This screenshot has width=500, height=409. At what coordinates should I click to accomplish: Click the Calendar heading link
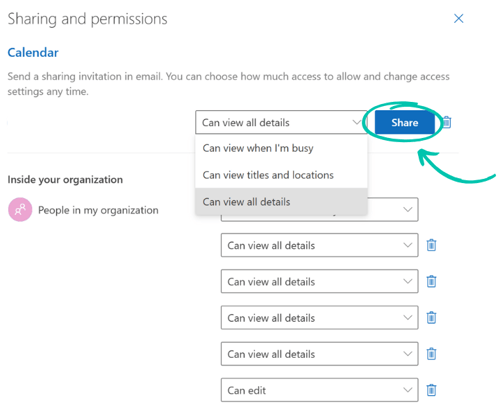click(33, 52)
